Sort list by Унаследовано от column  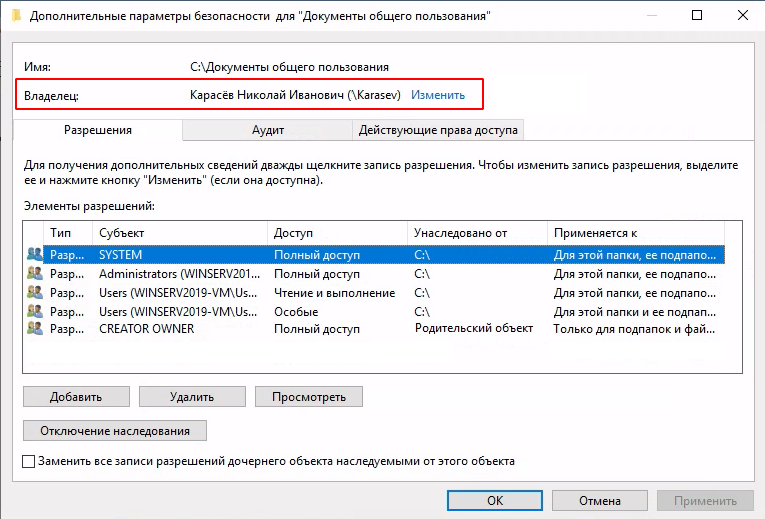[478, 232]
